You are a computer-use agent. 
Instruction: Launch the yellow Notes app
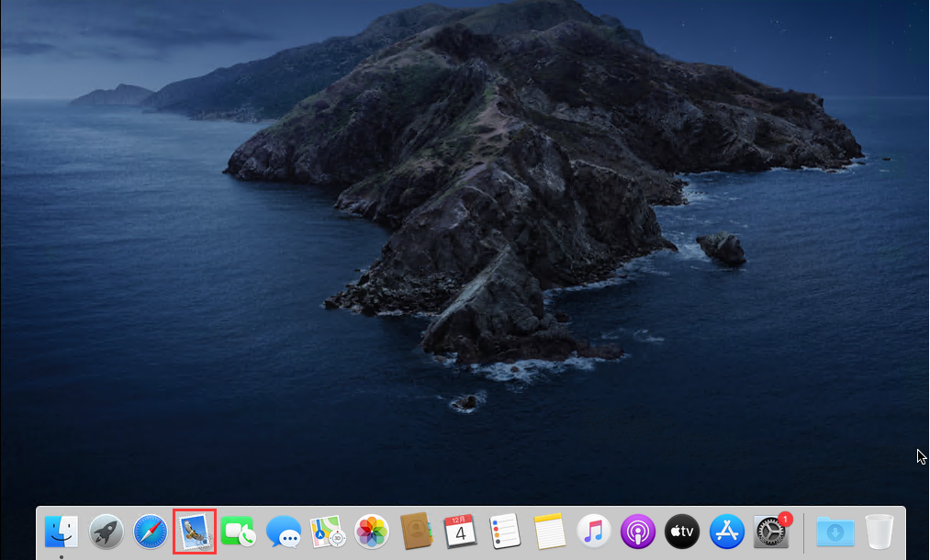pos(549,531)
